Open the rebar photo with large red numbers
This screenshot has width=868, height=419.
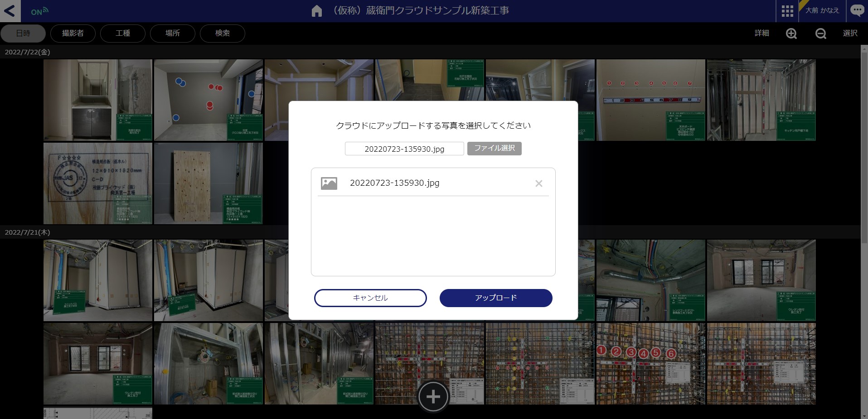(651, 364)
